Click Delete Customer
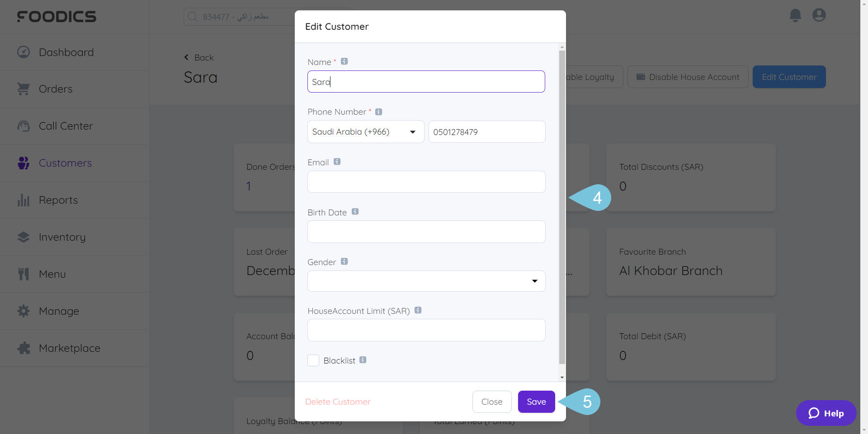868x434 pixels. (337, 401)
